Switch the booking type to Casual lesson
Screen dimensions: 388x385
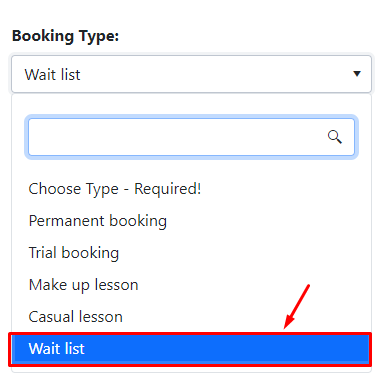click(x=191, y=317)
